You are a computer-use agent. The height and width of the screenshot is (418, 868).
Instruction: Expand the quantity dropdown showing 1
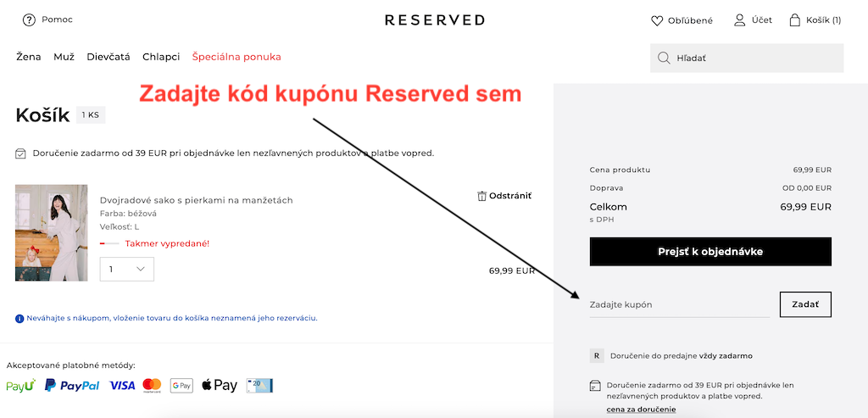127,269
